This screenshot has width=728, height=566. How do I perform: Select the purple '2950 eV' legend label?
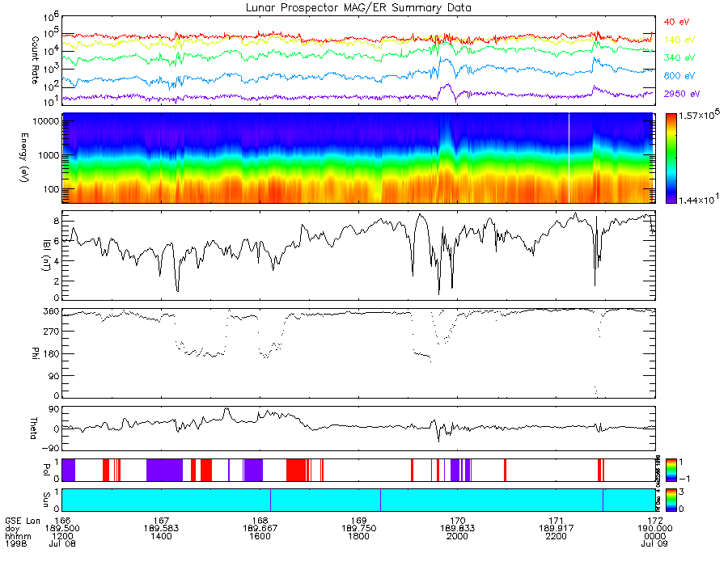pyautogui.click(x=682, y=94)
